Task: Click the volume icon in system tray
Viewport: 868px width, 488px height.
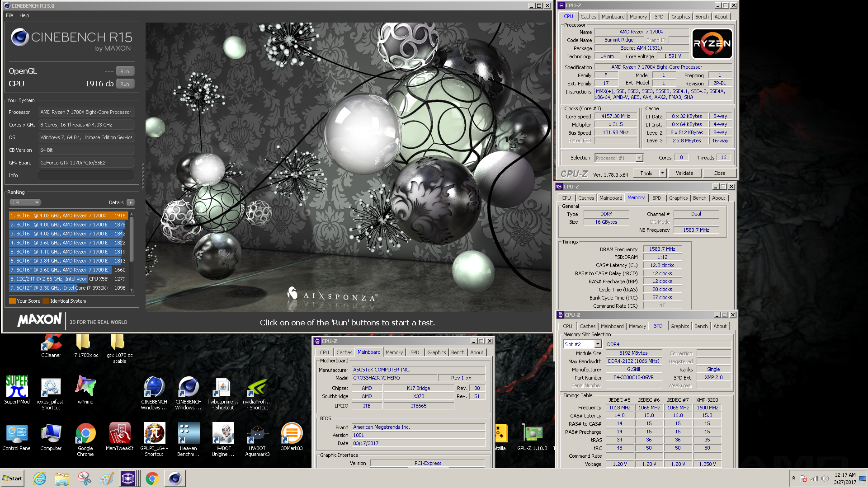Action: pyautogui.click(x=825, y=479)
